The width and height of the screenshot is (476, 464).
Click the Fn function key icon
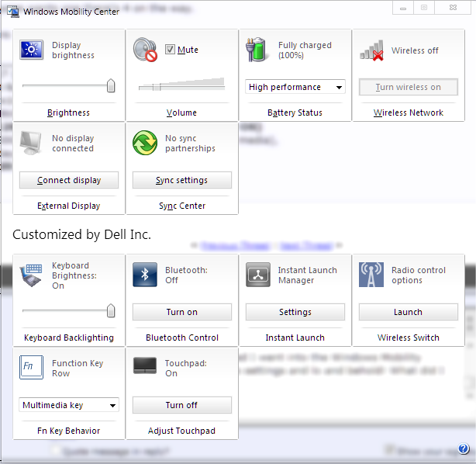coord(31,367)
